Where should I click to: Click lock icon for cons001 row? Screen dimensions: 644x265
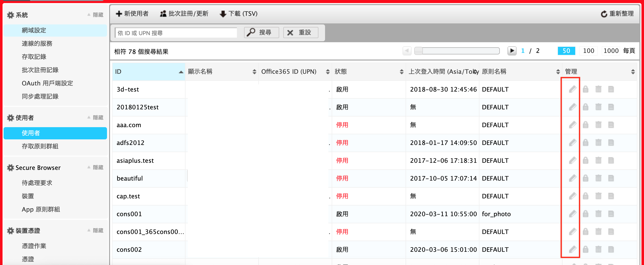pos(585,214)
